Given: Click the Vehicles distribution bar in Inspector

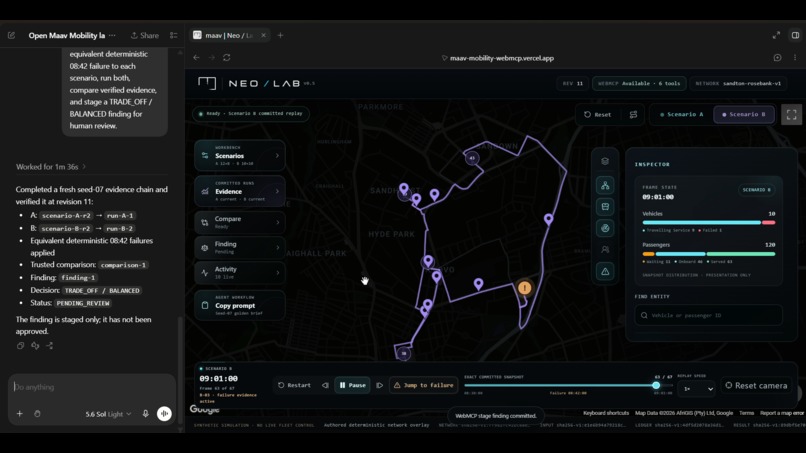Looking at the screenshot, I should 709,223.
